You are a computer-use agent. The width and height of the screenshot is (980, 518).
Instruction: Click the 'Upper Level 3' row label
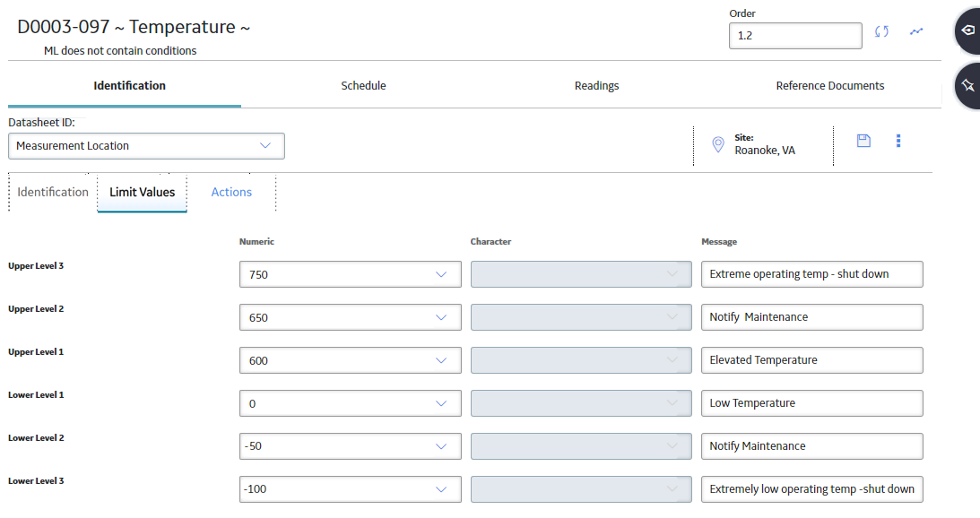[36, 266]
